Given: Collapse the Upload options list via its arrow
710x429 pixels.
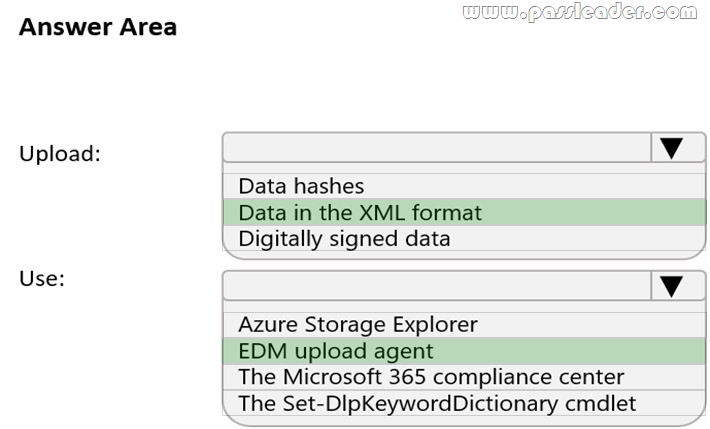Looking at the screenshot, I should pyautogui.click(x=671, y=148).
